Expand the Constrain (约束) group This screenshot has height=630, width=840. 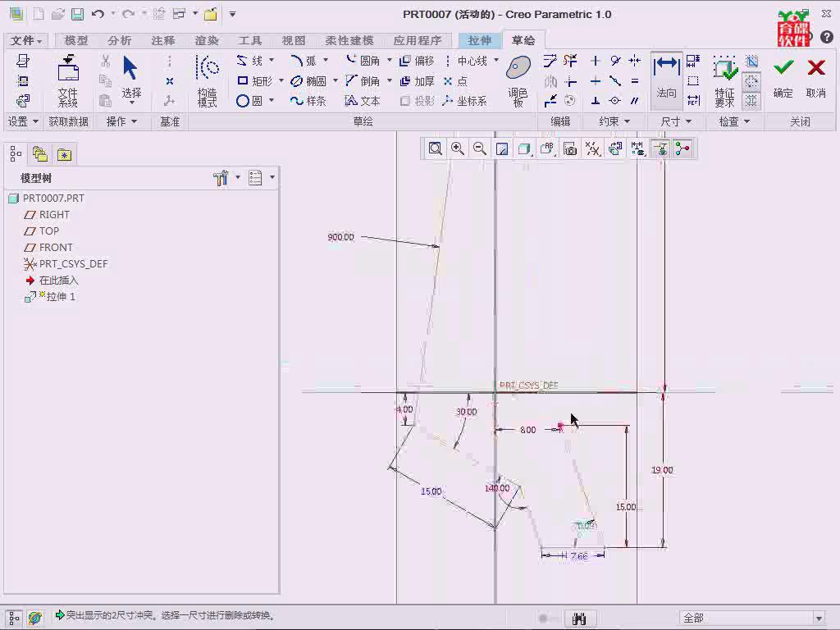point(614,121)
